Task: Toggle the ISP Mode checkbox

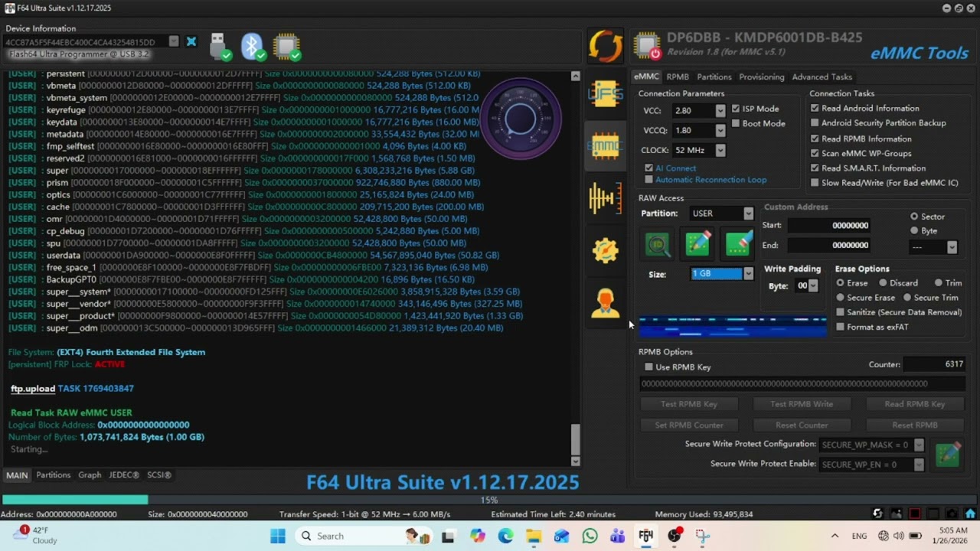Action: (x=736, y=109)
